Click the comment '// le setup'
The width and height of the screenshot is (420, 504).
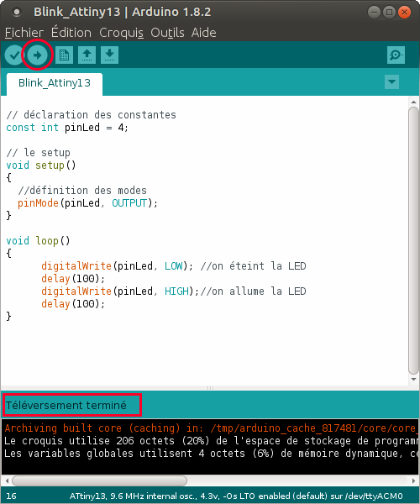pyautogui.click(x=38, y=153)
